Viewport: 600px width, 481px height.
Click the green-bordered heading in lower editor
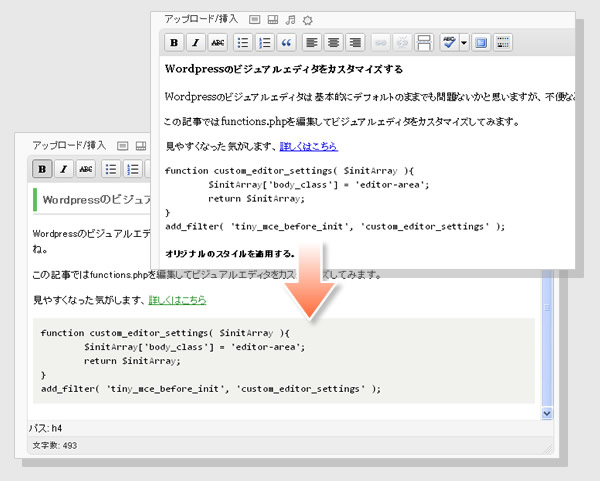(x=93, y=200)
